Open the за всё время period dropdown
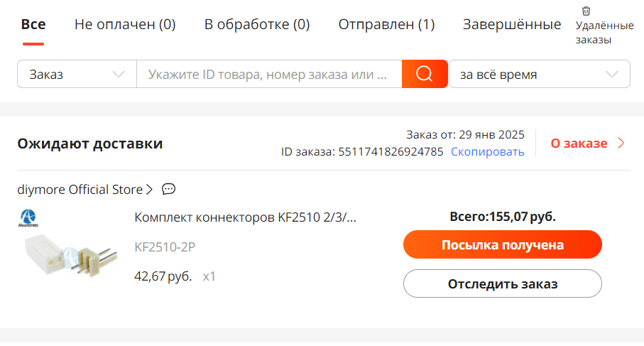 pyautogui.click(x=540, y=74)
